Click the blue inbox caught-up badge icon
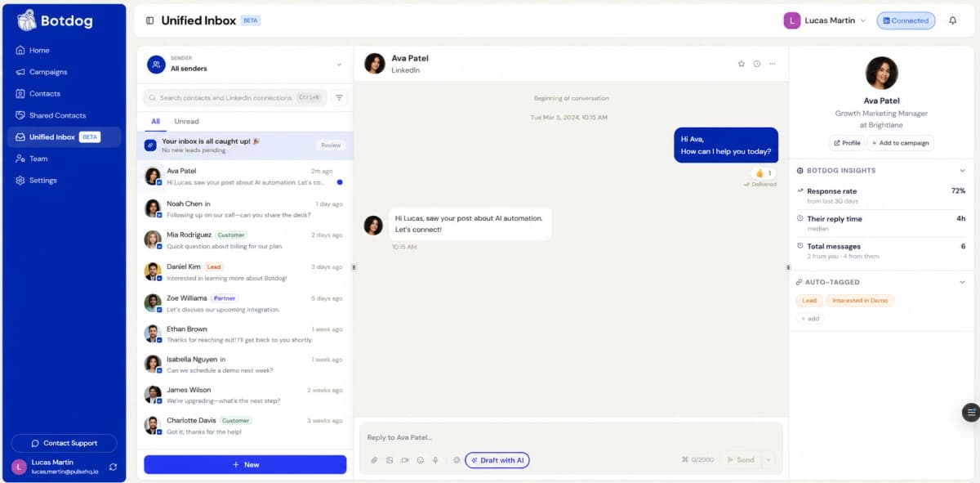Viewport: 980px width, 483px height. click(150, 145)
